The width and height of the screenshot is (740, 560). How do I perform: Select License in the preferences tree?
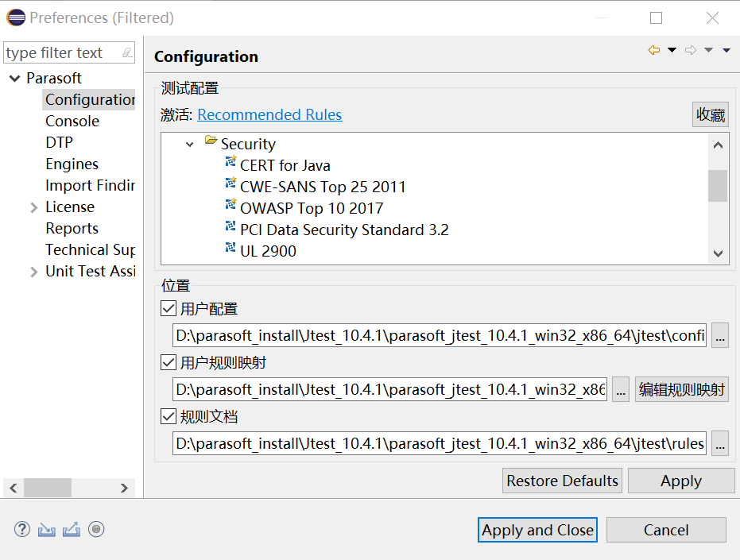tap(70, 207)
